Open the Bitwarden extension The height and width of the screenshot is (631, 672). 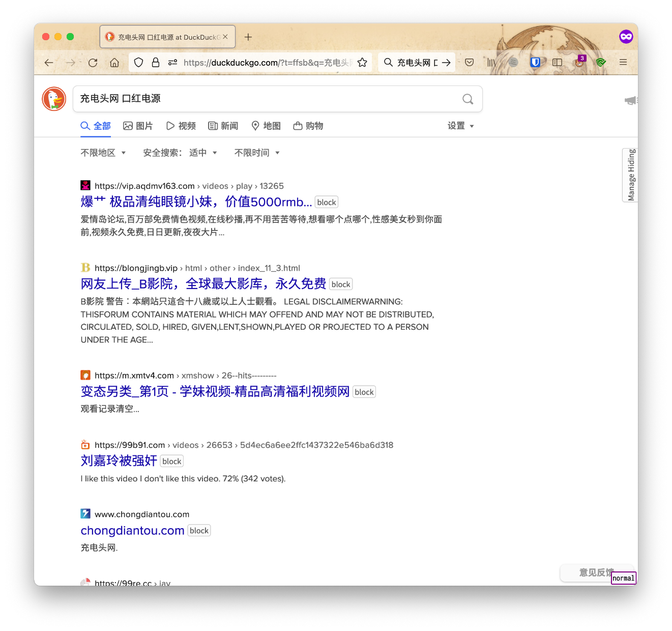(x=535, y=62)
